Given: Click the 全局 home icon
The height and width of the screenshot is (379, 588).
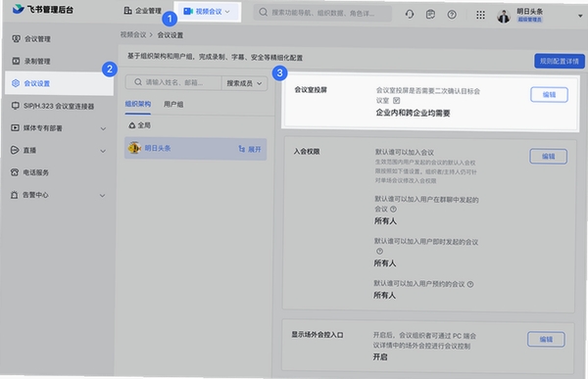Looking at the screenshot, I should [132, 125].
